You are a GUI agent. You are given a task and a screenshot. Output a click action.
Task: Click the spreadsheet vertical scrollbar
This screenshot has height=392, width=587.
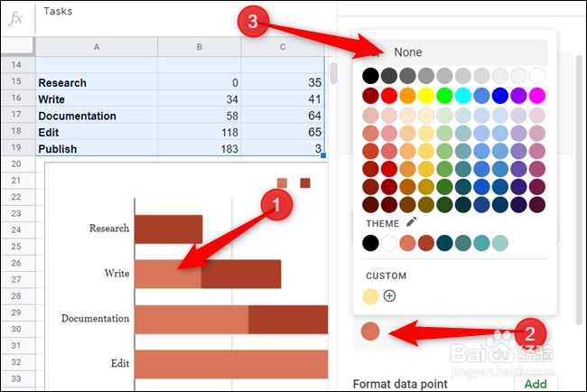point(333,73)
